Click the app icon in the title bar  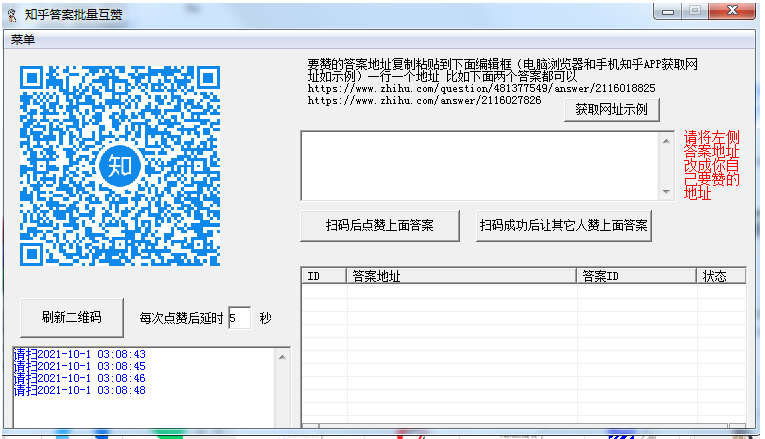(11, 13)
